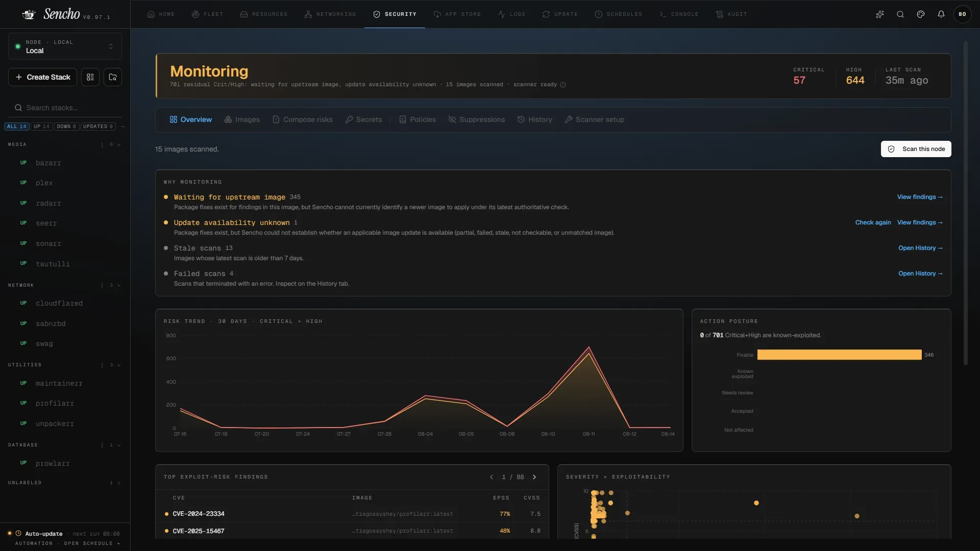The width and height of the screenshot is (980, 551).
Task: Open the global search magnifier icon
Action: pos(900,14)
